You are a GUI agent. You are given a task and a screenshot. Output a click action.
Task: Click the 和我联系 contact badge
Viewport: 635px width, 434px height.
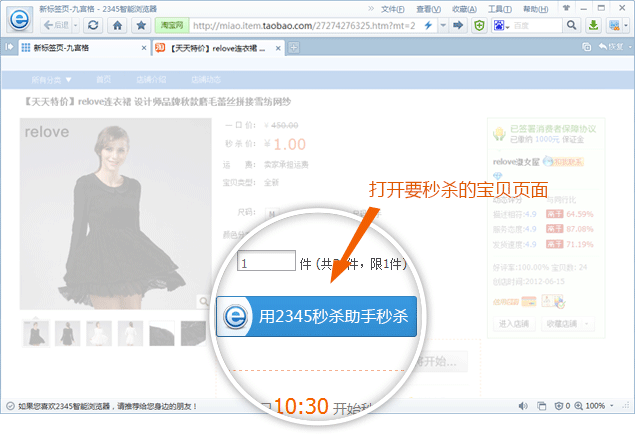[563, 162]
